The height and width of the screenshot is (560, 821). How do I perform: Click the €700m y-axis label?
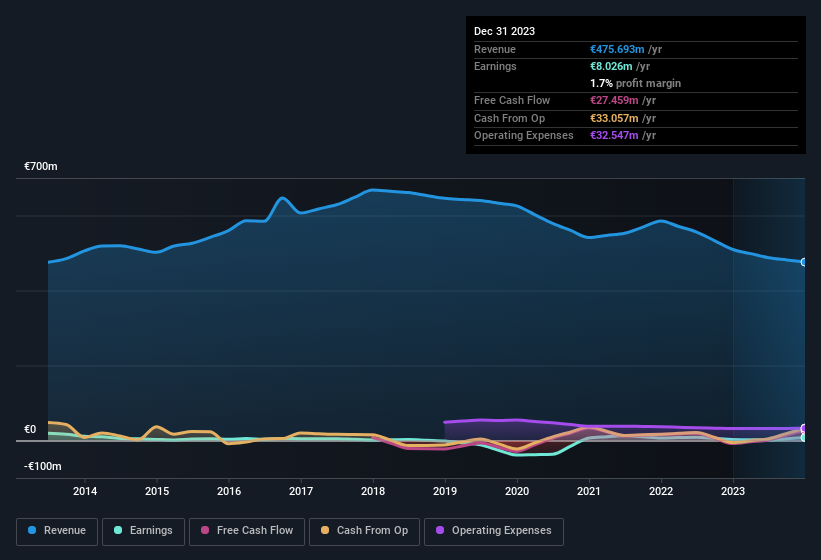41,166
